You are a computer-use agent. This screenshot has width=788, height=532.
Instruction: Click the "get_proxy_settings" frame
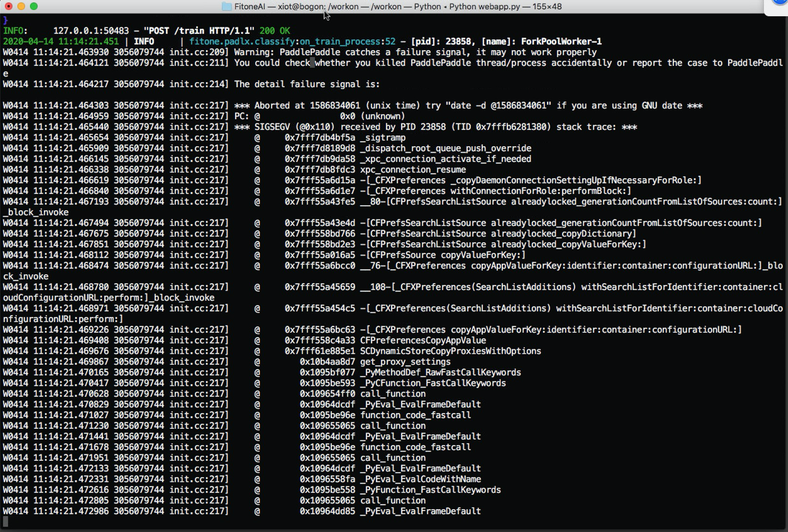[405, 362]
